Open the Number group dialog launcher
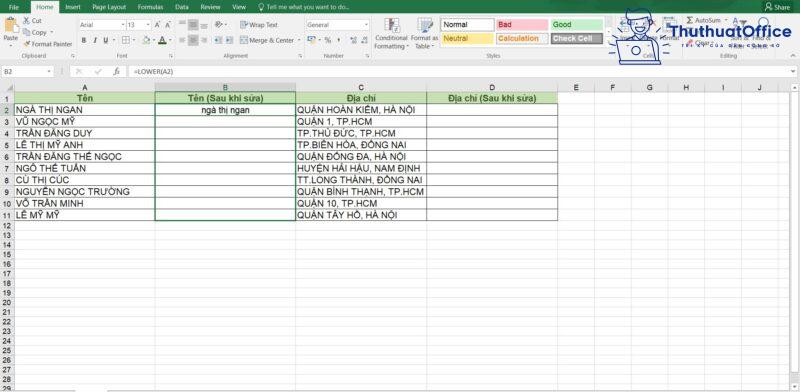Screen dimensions: 800x392 [367, 56]
